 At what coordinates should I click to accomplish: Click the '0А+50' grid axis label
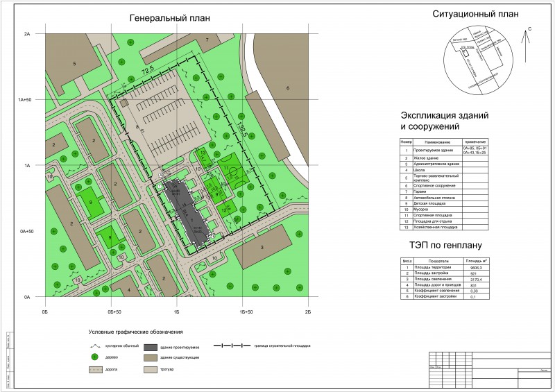26,232
